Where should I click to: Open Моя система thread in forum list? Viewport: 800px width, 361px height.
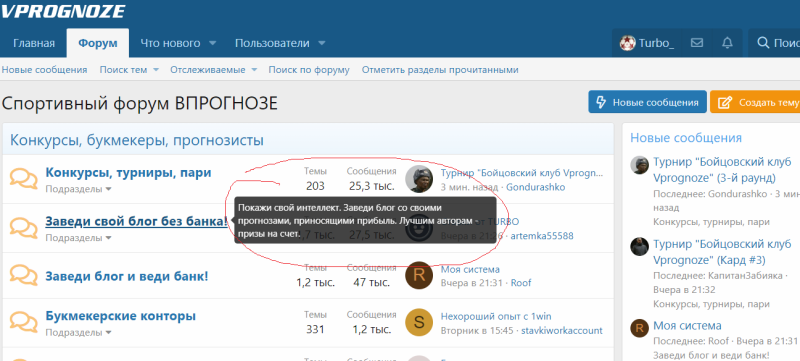(x=470, y=269)
